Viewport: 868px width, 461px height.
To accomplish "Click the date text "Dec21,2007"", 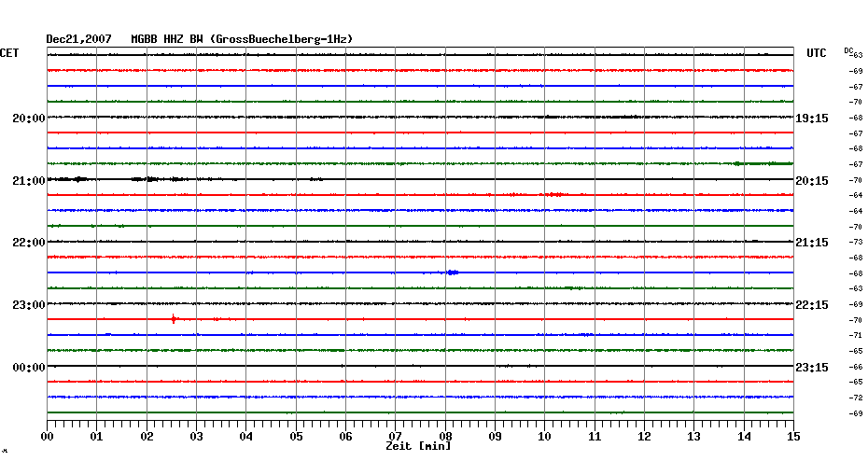I will (78, 39).
